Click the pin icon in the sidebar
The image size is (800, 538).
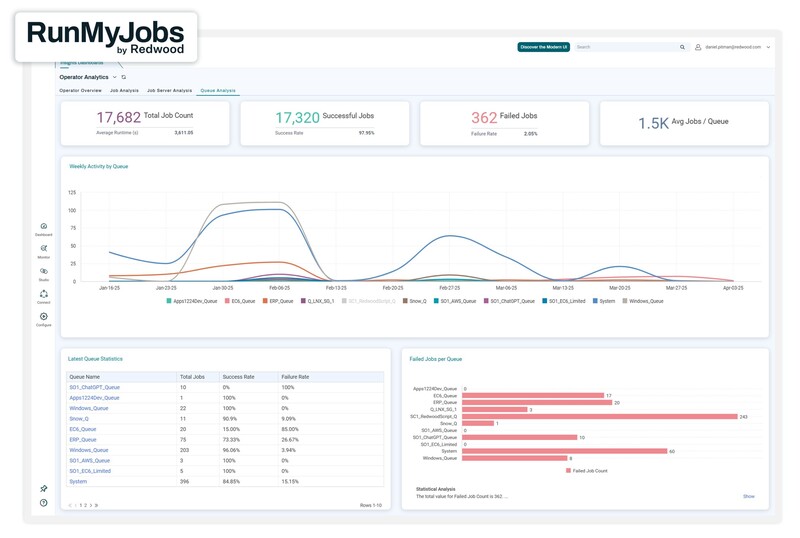pyautogui.click(x=44, y=489)
